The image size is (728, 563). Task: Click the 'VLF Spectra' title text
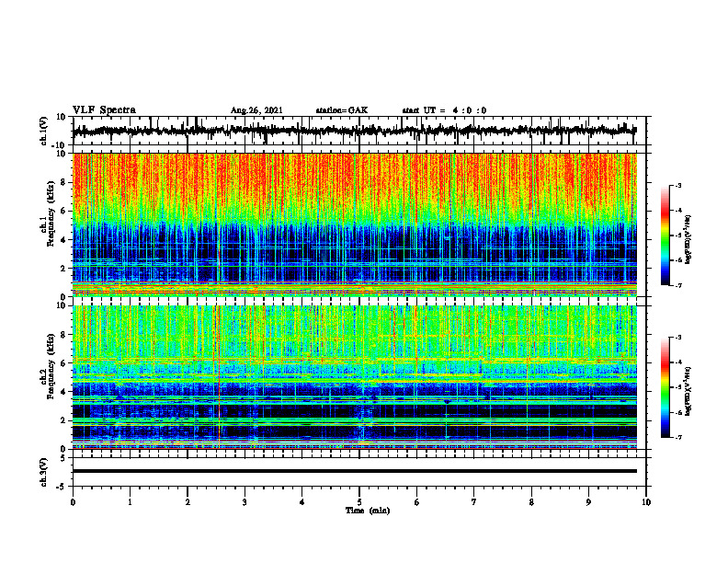pos(104,110)
